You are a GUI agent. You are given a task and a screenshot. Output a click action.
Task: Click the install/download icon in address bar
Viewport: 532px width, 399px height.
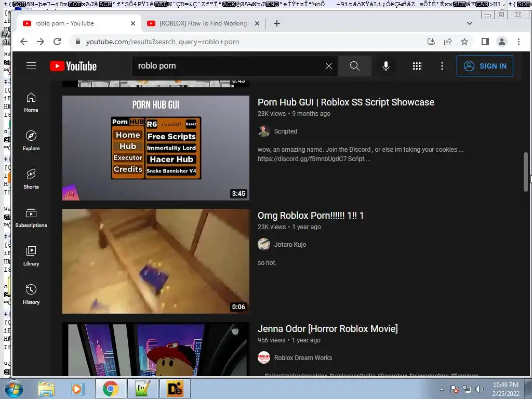(x=431, y=42)
